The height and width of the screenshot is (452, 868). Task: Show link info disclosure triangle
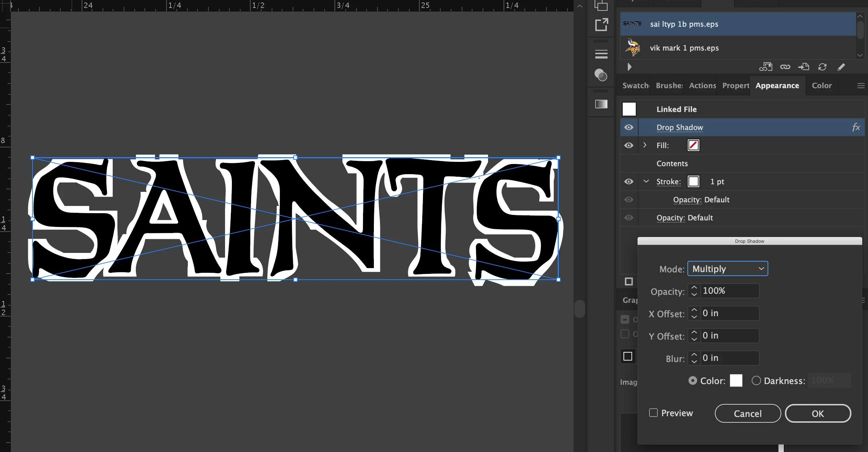click(629, 67)
